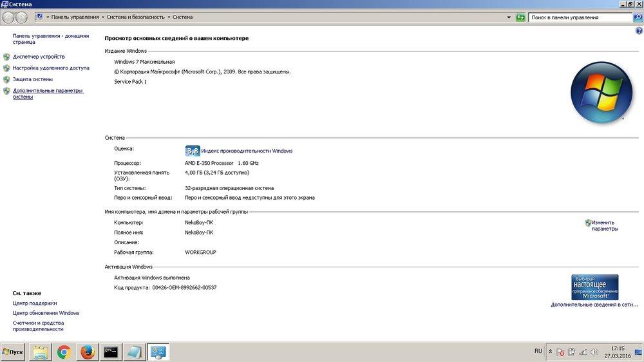Click 'Панель управления' breadcrumb item
The width and height of the screenshot is (644, 362).
(x=75, y=17)
